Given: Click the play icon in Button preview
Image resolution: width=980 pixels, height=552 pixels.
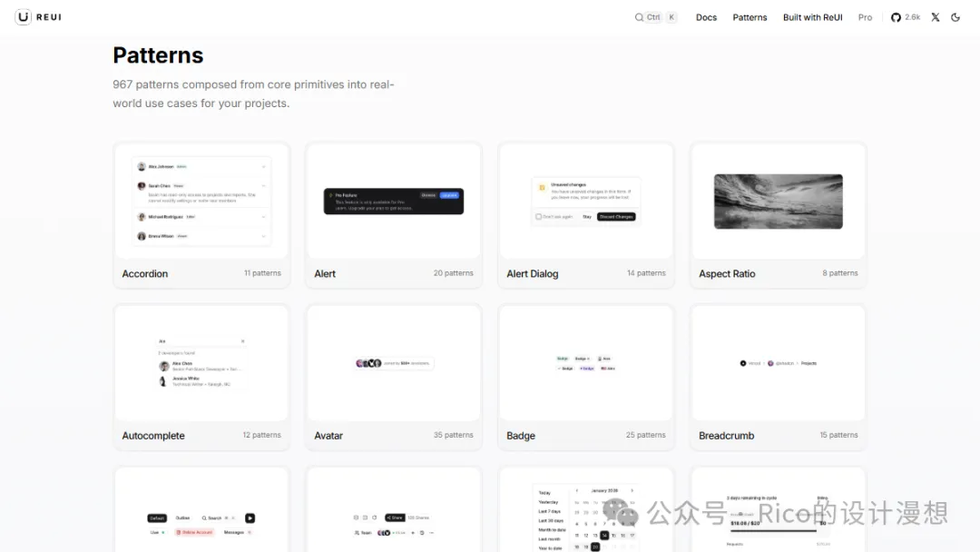Looking at the screenshot, I should tap(250, 518).
